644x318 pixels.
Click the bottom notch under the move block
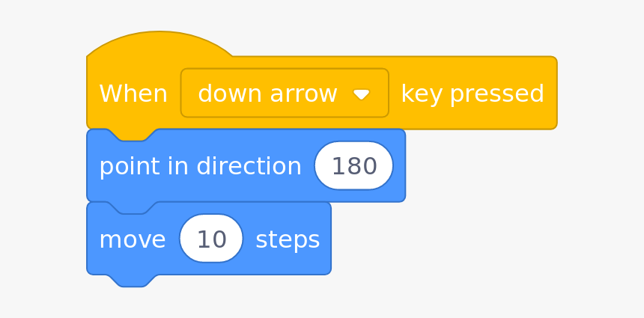pos(132,281)
